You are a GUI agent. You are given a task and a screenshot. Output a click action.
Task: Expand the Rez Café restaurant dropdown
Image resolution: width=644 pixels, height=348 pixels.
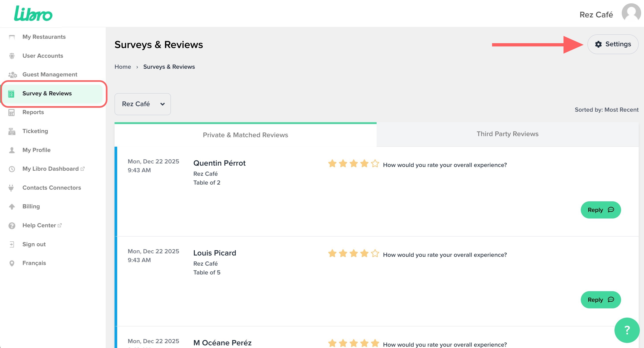(142, 104)
